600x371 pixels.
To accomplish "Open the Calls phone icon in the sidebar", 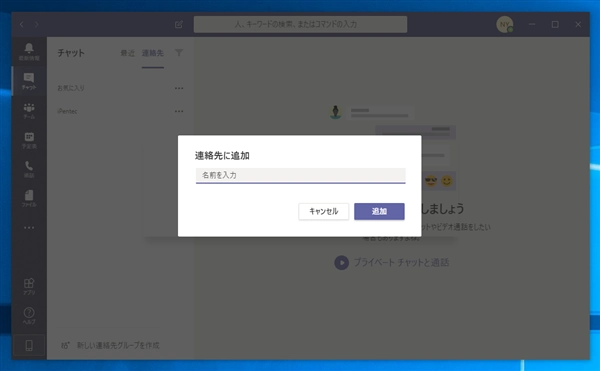I will (x=29, y=169).
